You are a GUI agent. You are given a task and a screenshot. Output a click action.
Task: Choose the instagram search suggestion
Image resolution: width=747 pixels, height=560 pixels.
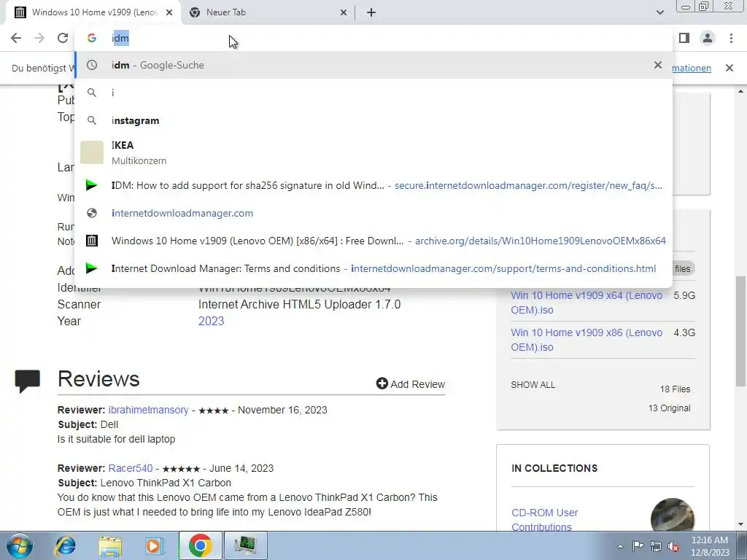pyautogui.click(x=373, y=120)
